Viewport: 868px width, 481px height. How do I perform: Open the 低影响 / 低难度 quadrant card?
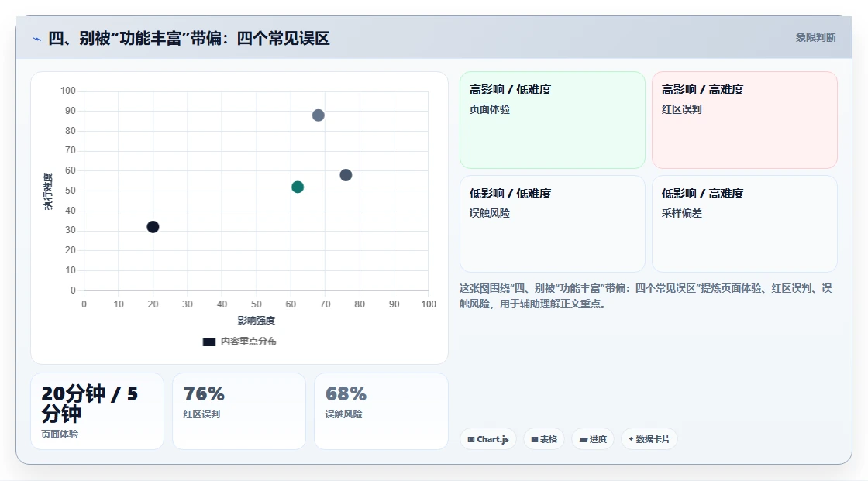pyautogui.click(x=553, y=224)
